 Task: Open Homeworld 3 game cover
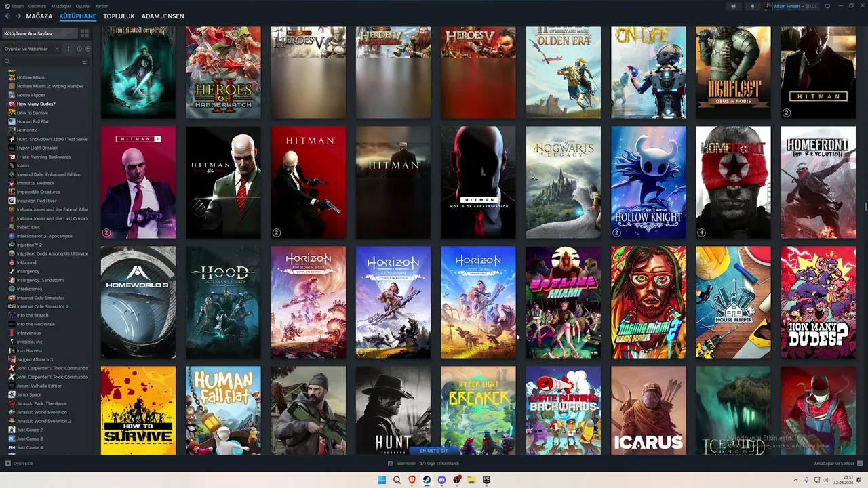coord(138,302)
